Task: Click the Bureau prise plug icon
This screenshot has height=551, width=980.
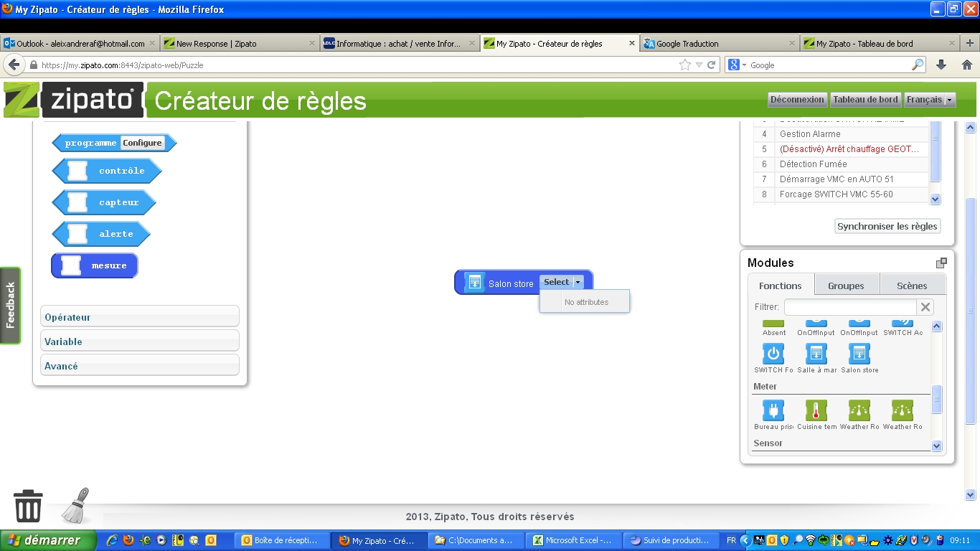Action: pos(773,410)
